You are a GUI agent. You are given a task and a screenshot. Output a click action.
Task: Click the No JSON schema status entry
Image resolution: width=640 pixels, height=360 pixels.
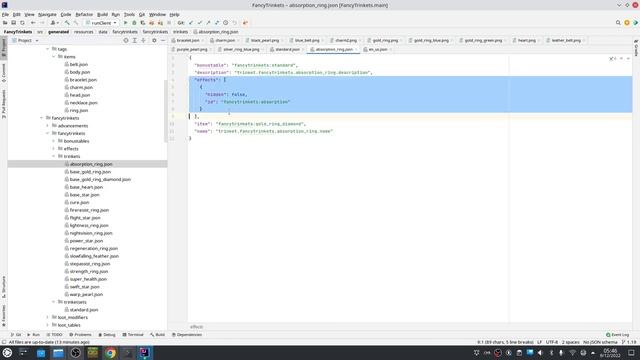coord(600,342)
